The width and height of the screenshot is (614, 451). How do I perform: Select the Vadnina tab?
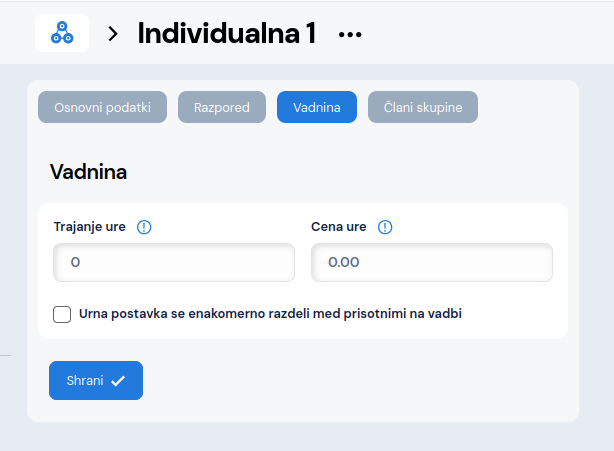click(x=316, y=107)
